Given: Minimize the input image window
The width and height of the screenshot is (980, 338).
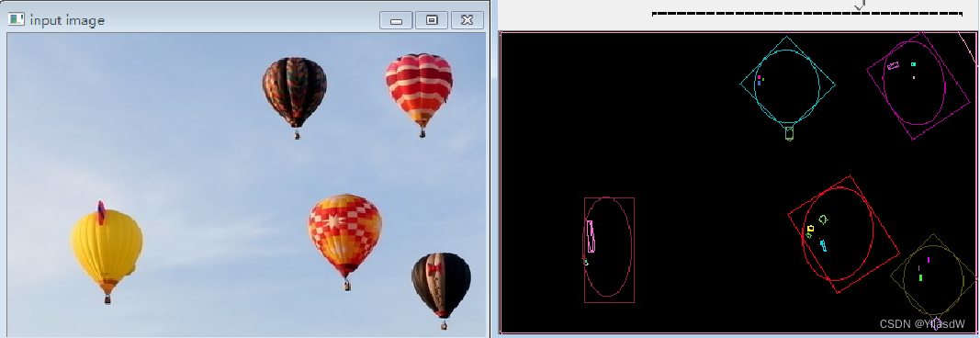Looking at the screenshot, I should (x=396, y=20).
